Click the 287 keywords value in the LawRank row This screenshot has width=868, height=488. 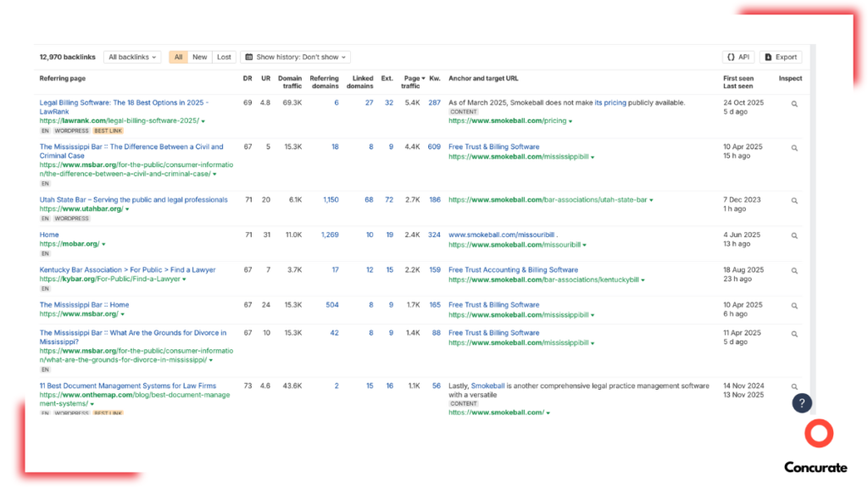435,103
